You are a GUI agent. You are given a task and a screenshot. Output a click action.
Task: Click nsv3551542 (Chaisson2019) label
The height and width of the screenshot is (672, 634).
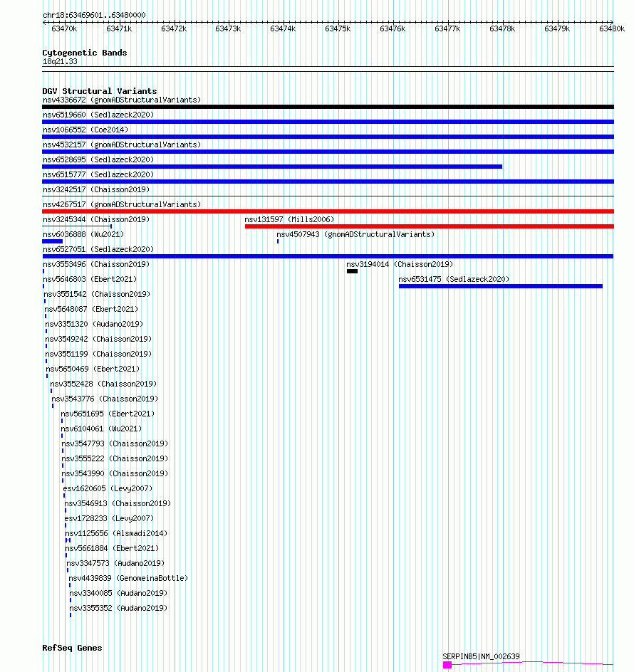click(x=97, y=295)
